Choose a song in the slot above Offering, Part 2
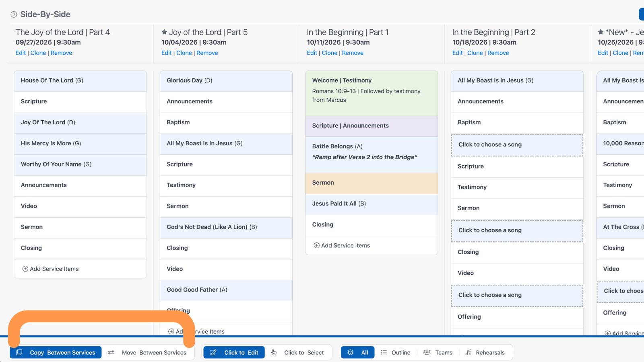The image size is (644, 362). [517, 295]
